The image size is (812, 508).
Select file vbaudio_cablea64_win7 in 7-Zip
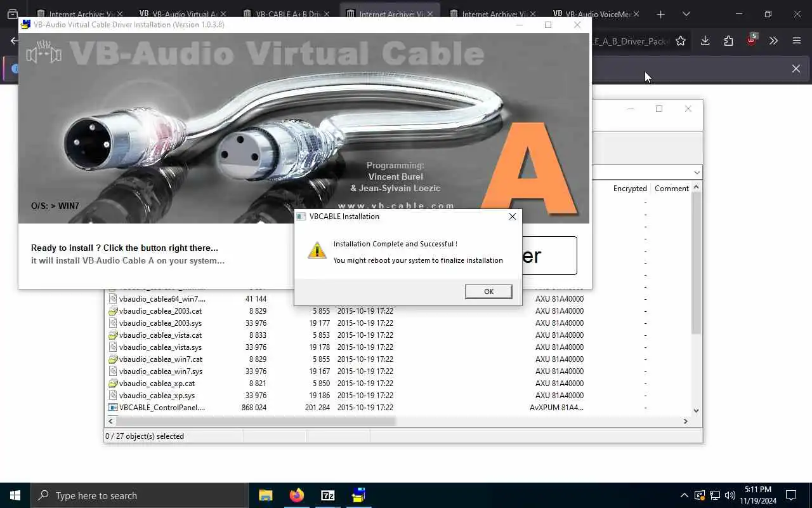coord(162,299)
